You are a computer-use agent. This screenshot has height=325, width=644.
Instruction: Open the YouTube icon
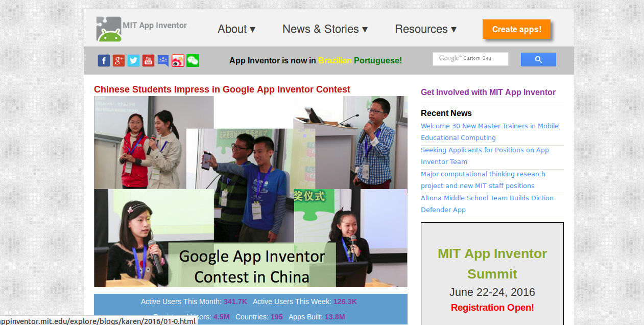tap(148, 61)
